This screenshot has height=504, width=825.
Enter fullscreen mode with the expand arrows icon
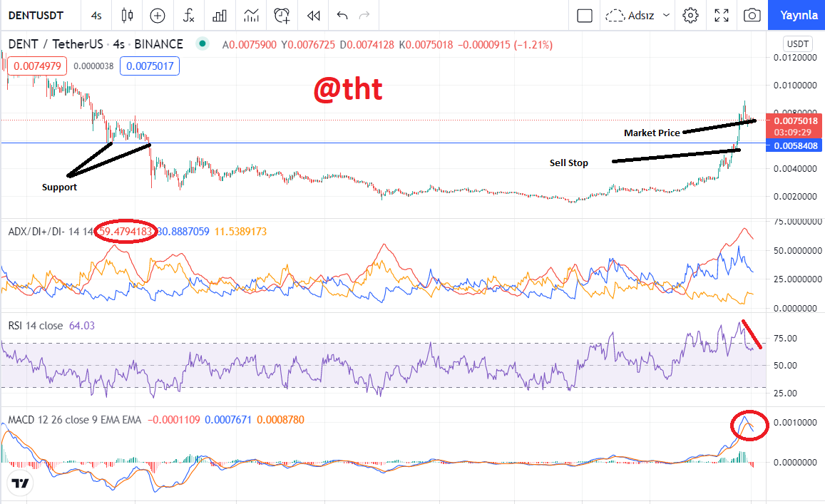[722, 15]
